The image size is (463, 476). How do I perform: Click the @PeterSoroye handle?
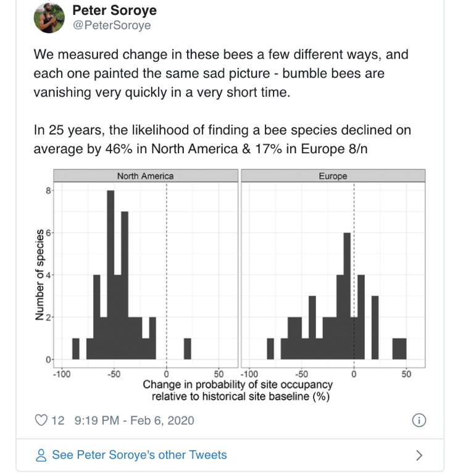(112, 26)
